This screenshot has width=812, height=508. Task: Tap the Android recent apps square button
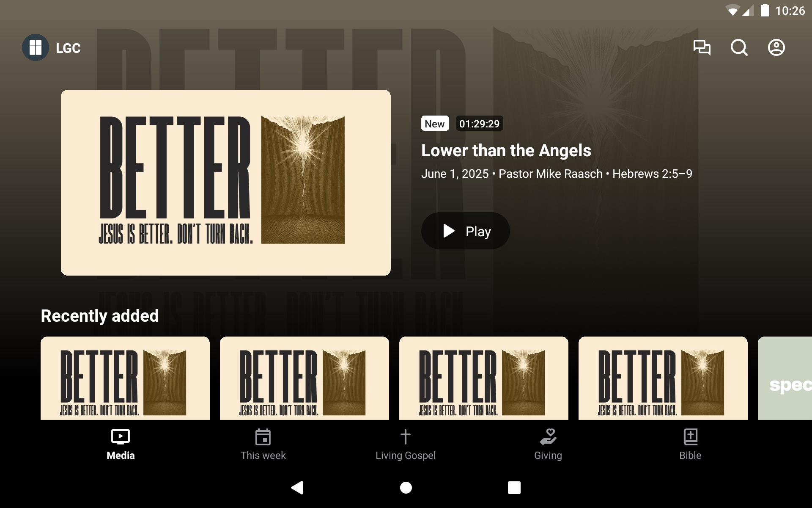tap(514, 488)
